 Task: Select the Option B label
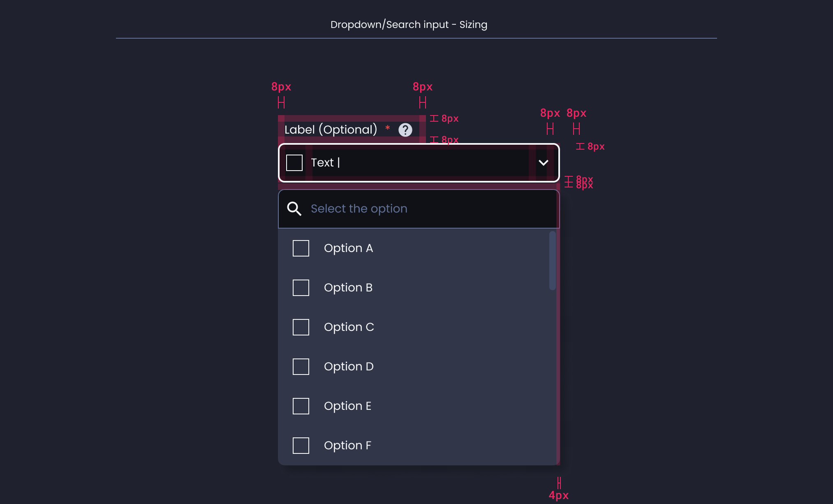348,288
